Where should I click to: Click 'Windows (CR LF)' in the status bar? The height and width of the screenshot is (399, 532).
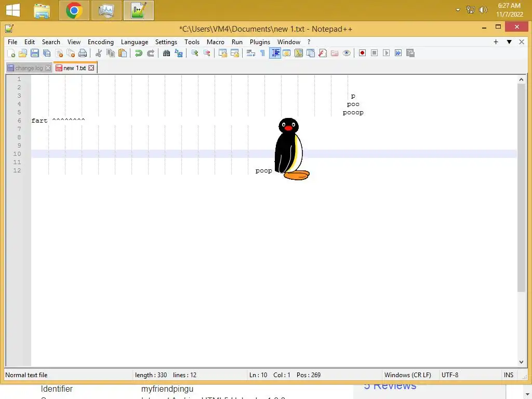[407, 375]
